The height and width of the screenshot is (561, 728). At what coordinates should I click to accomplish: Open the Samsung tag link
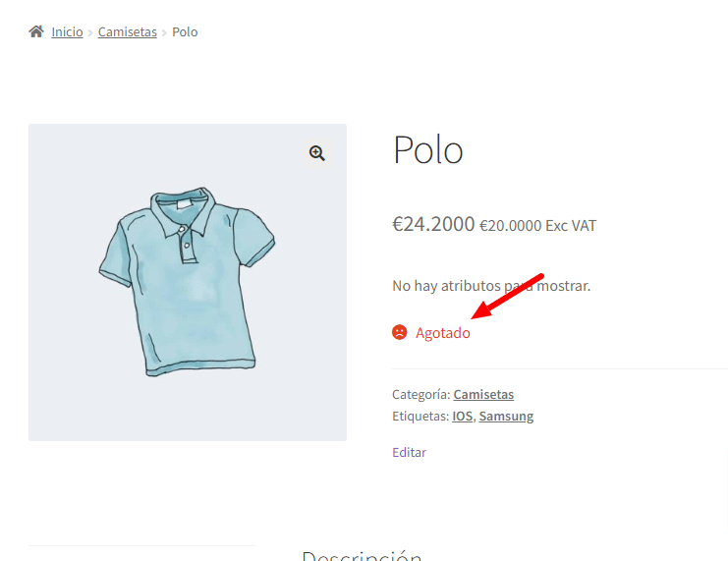(x=506, y=417)
